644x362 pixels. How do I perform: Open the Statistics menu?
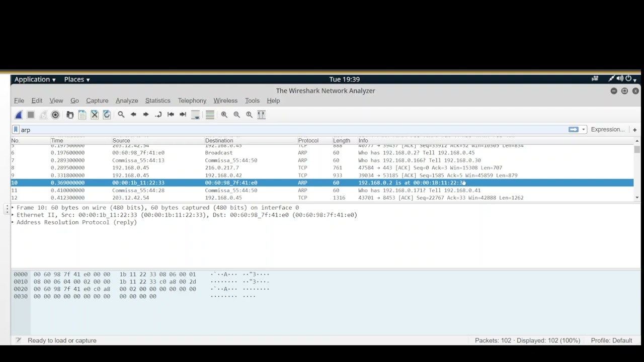[x=158, y=101]
